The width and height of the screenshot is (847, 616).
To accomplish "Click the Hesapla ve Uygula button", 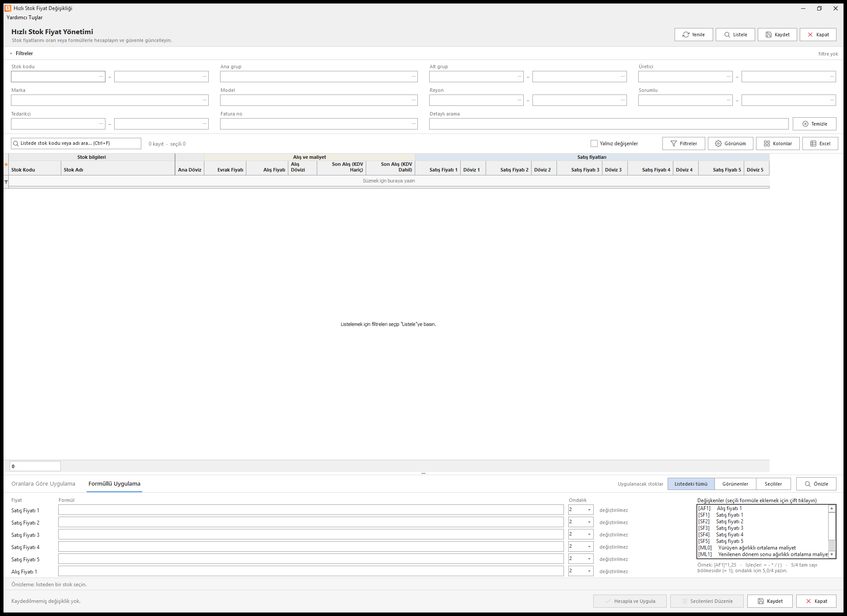I will 630,601.
